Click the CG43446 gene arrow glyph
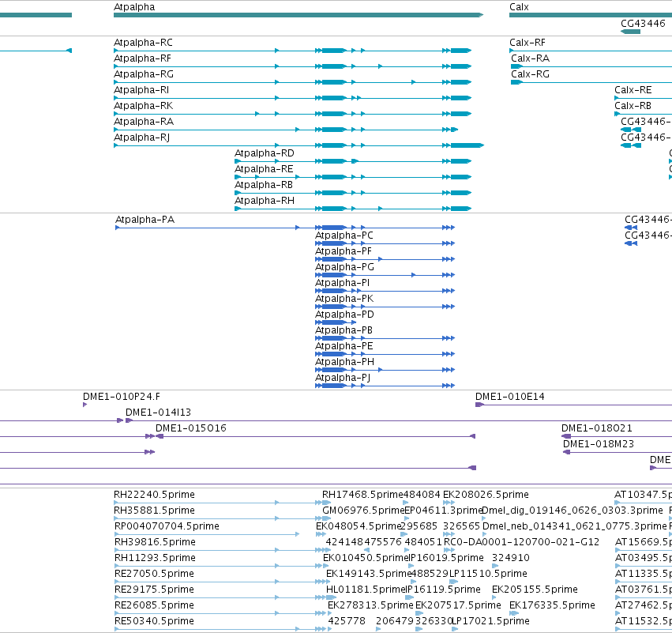 click(630, 32)
